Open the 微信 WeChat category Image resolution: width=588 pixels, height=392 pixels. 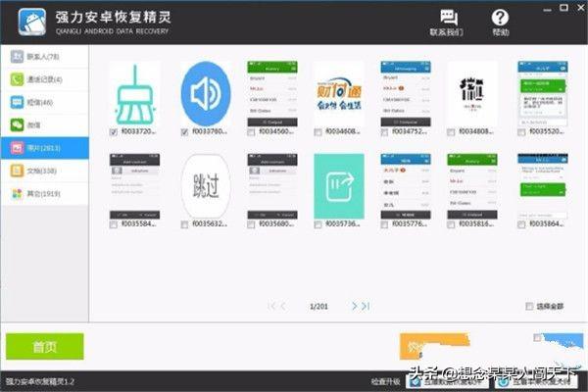pyautogui.click(x=44, y=124)
